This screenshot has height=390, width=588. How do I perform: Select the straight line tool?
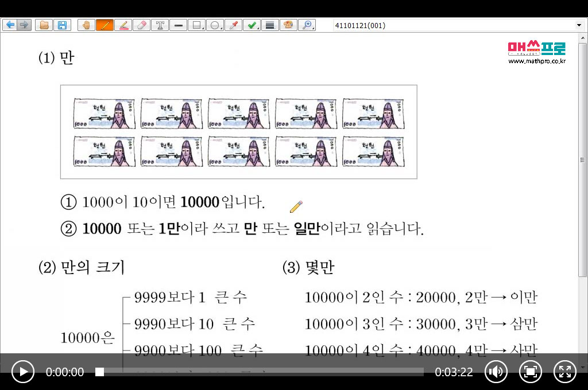[x=178, y=25]
